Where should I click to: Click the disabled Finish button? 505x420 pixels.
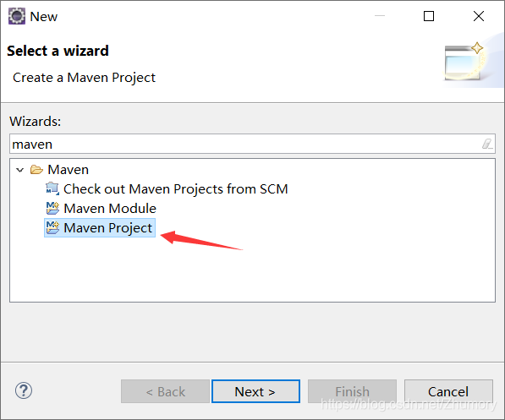[352, 391]
